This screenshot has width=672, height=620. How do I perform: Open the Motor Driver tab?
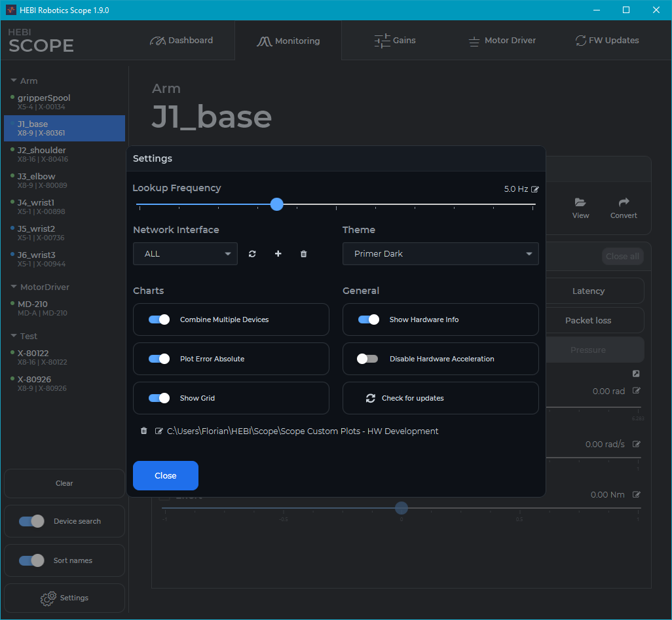502,41
